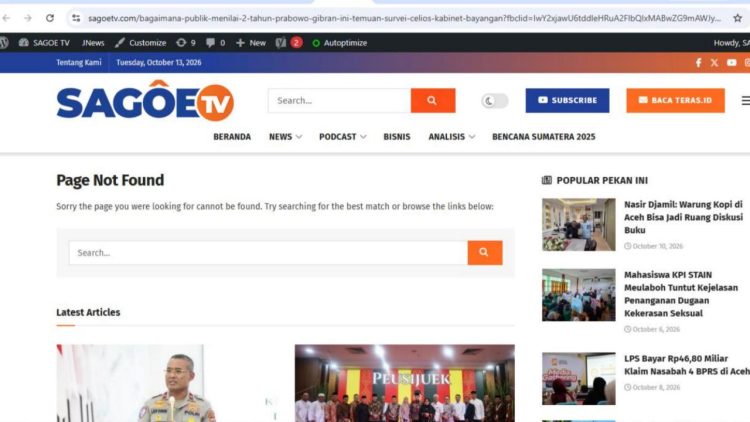
Task: Expand the PODCAST dropdown menu
Action: [x=342, y=137]
